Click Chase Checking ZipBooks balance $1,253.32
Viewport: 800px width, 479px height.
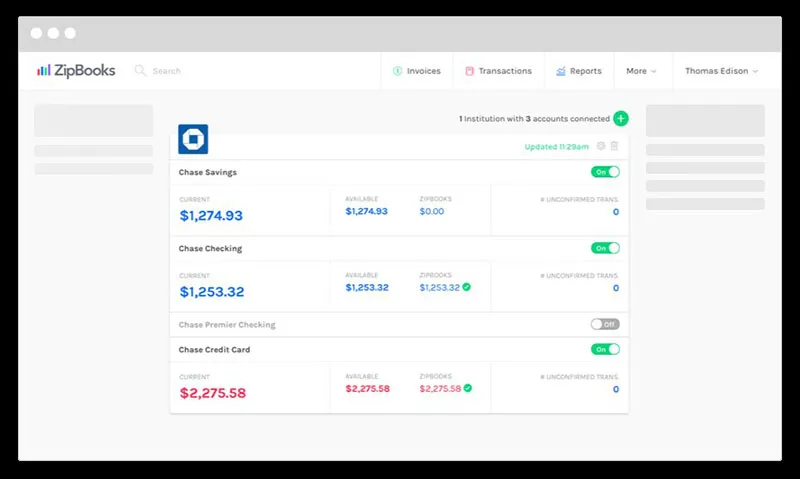pos(439,287)
